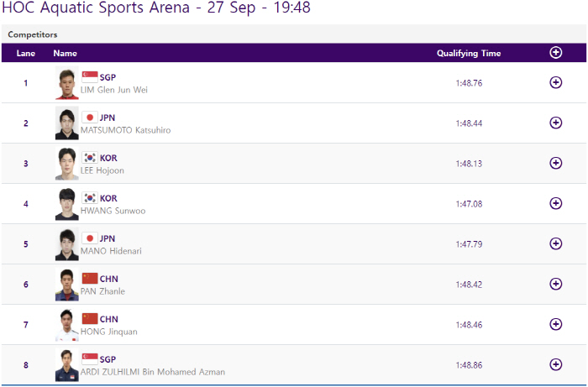Expand ARDI ZULHILMI Bin Mohamed Azman row
This screenshot has width=588, height=387.
tap(555, 364)
